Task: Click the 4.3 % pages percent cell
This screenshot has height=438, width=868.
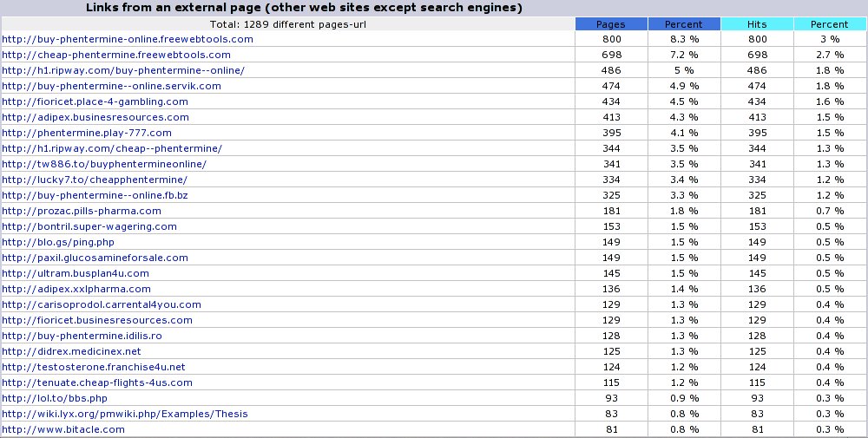Action: (x=684, y=117)
